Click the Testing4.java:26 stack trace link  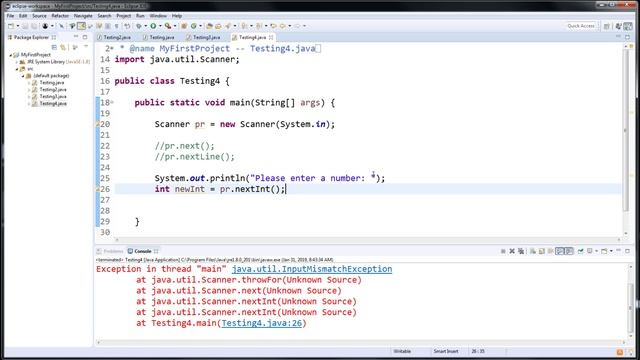pos(262,323)
